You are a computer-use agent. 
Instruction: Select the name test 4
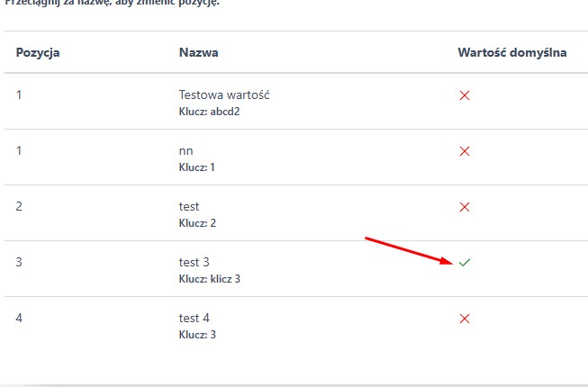tap(194, 318)
